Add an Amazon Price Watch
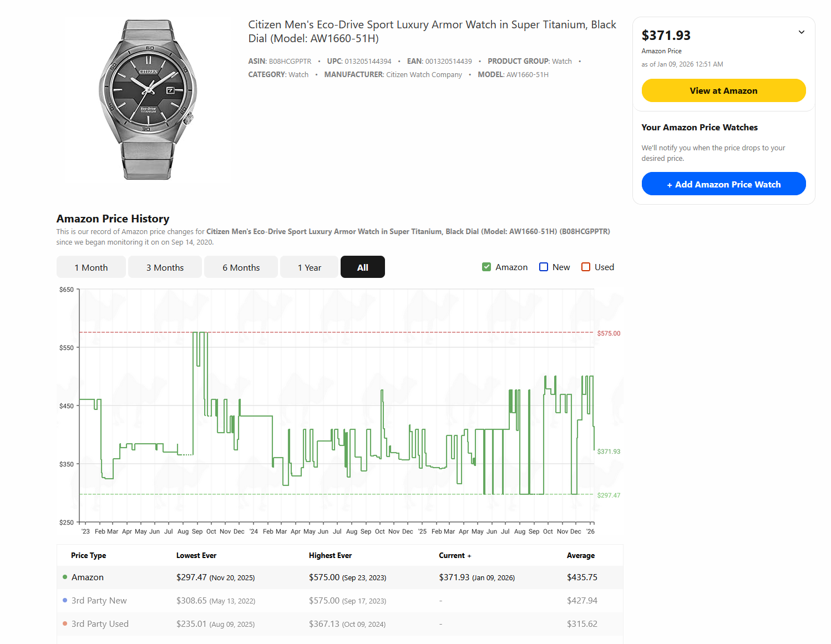831x644 pixels. [x=723, y=184]
